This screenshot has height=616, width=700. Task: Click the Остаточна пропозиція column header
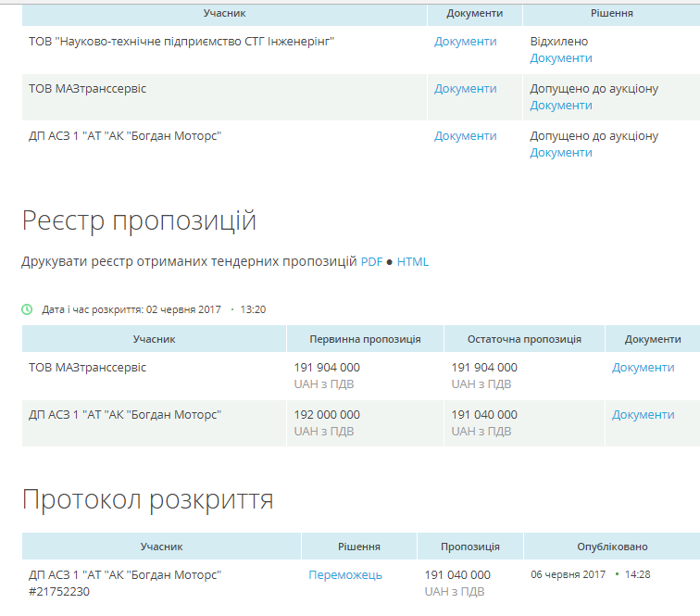pyautogui.click(x=524, y=339)
